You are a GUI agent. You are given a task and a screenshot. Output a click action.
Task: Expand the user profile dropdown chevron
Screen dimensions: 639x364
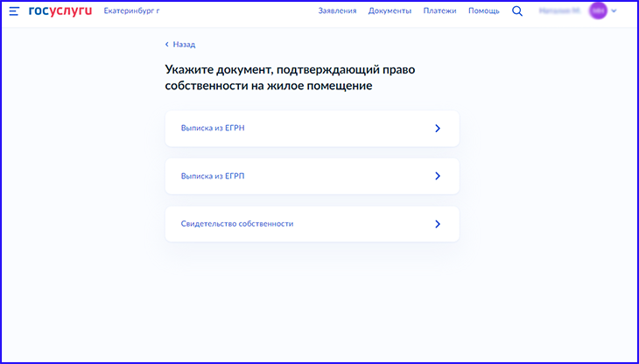(614, 11)
